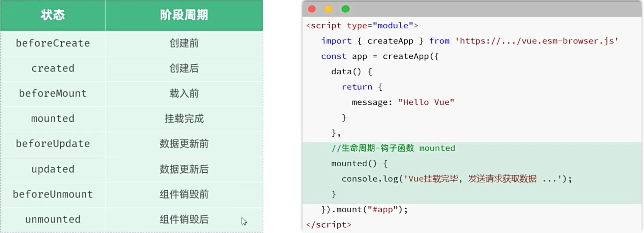Image resolution: width=644 pixels, height=233 pixels.
Task: Click the red close dot of code window
Action: click(312, 9)
